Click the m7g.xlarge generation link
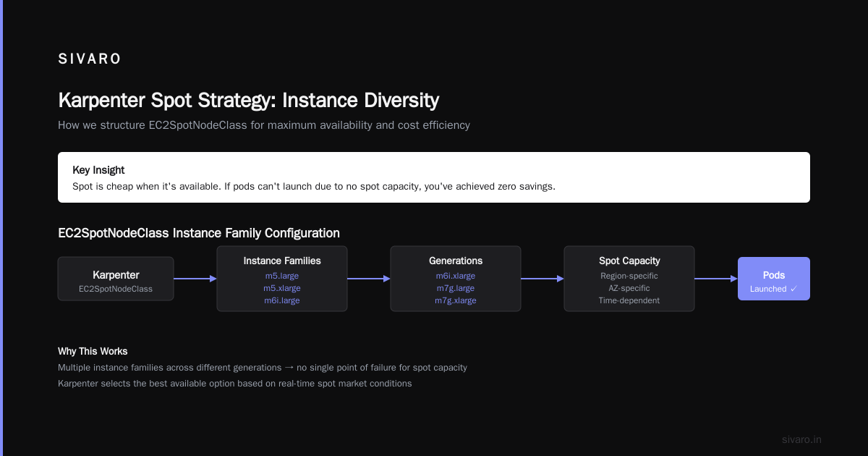Viewport: 868px width, 456px height. click(x=456, y=300)
